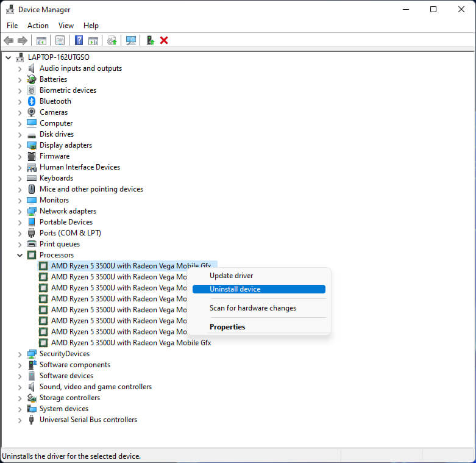Click the Scan for hardware changes monitor icon
Image resolution: width=476 pixels, height=463 pixels.
click(131, 40)
